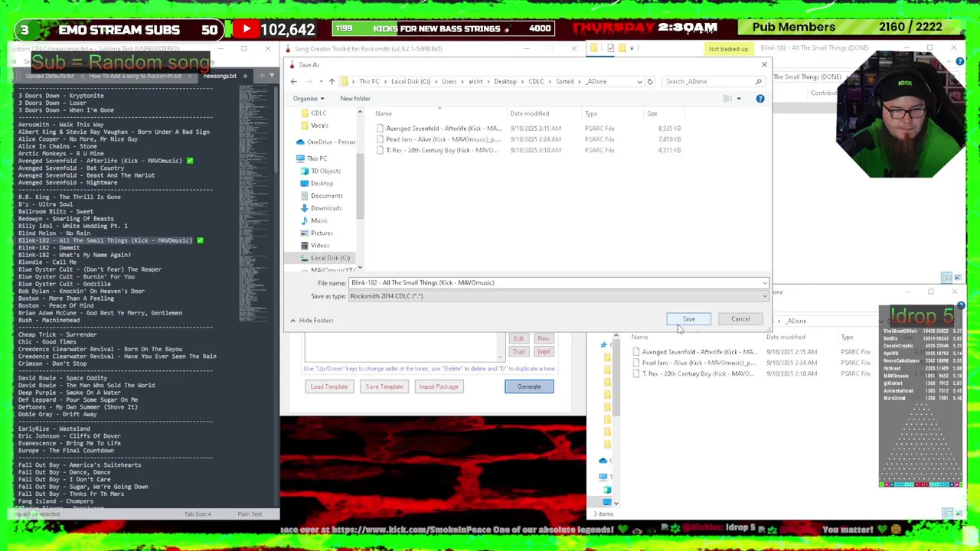Click Sorted in the address breadcrumb

coord(564,81)
